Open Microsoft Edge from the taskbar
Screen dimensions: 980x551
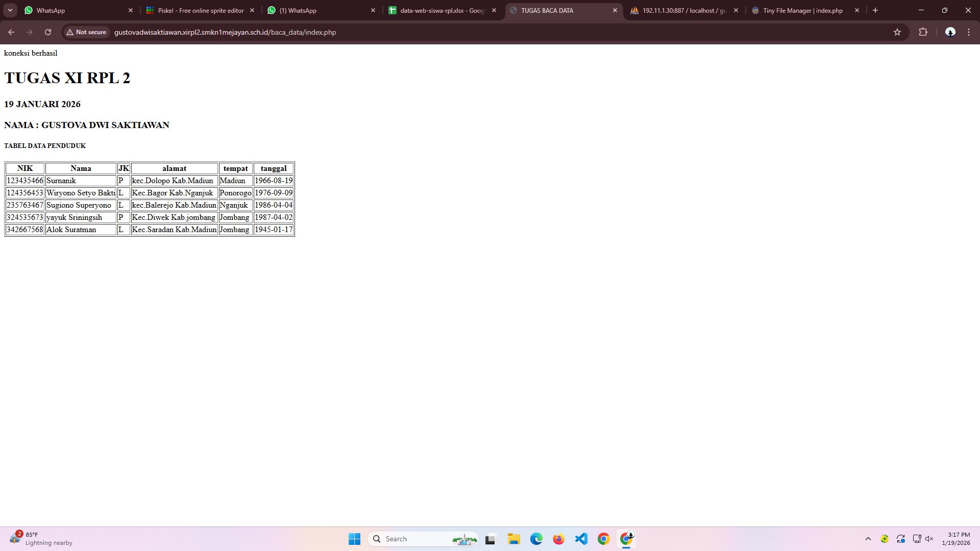536,539
